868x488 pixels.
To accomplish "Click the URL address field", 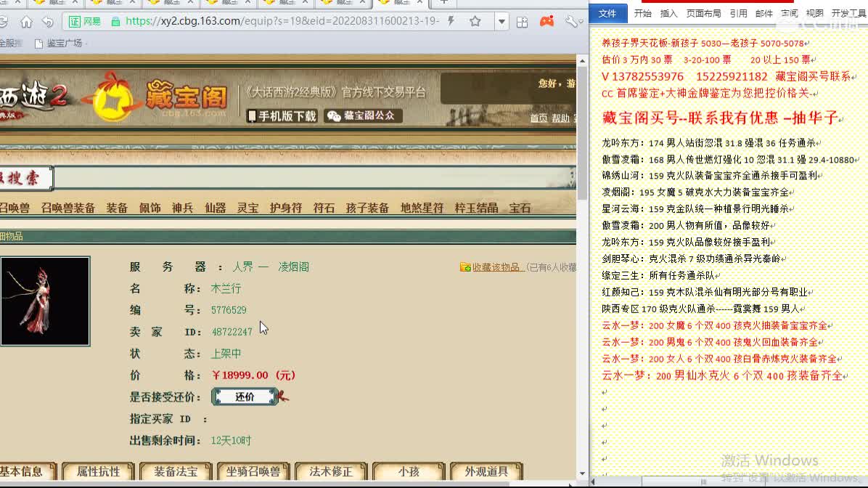I will [x=282, y=22].
